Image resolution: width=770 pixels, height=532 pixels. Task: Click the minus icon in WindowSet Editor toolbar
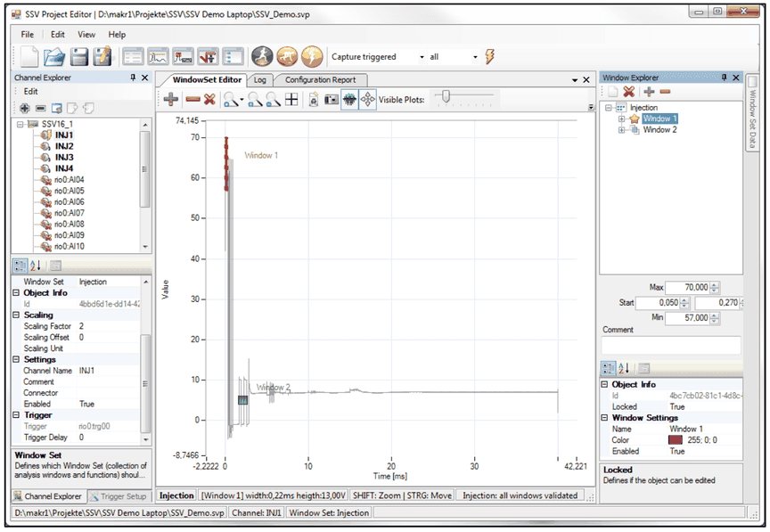tap(193, 99)
